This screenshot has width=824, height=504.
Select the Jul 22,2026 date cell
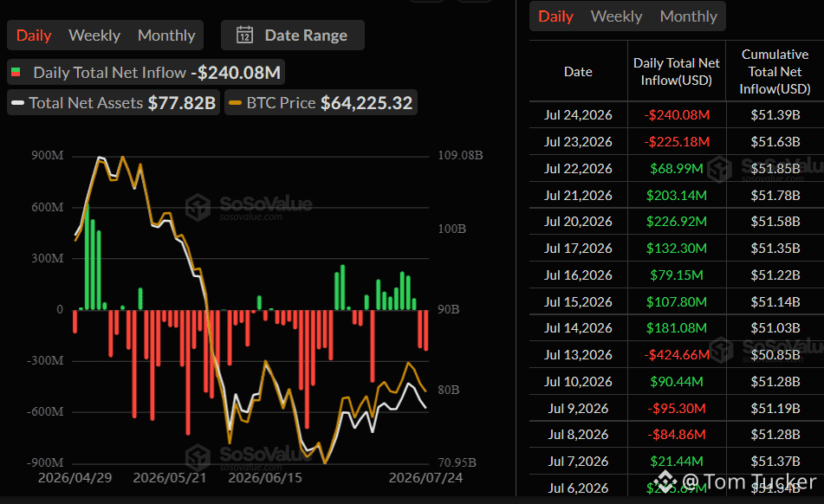coord(578,168)
